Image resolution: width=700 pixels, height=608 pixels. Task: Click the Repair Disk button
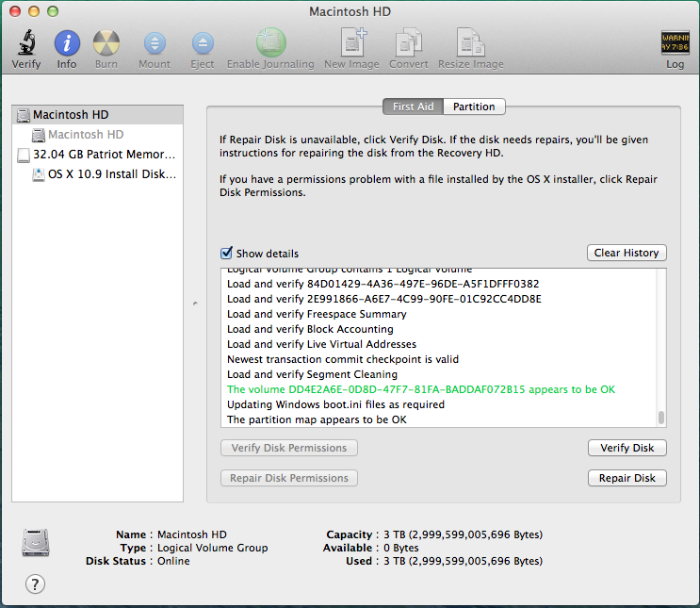point(627,478)
